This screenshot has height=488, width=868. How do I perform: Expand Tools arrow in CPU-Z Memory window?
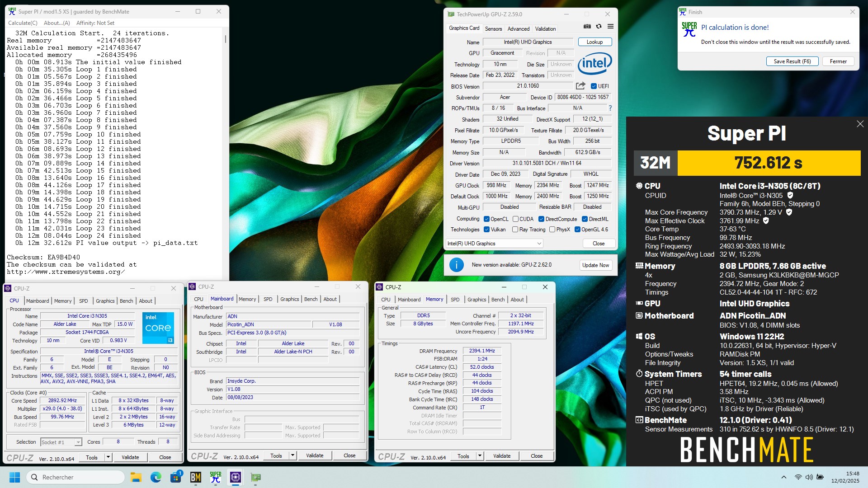click(x=480, y=456)
